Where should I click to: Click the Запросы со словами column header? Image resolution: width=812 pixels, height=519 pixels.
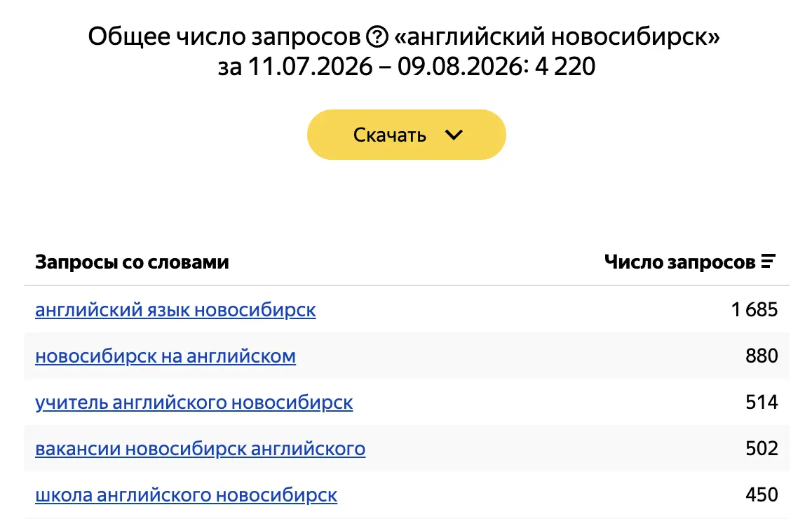coord(132,262)
